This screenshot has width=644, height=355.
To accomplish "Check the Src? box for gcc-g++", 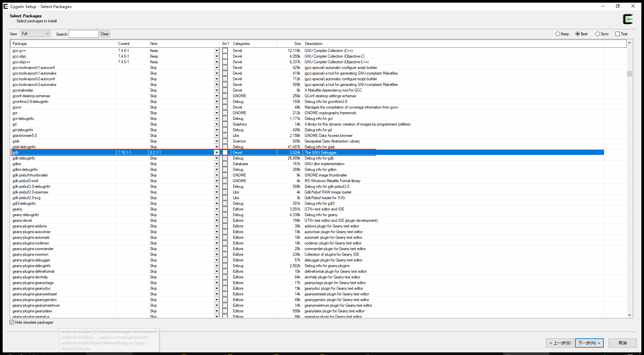I will point(225,51).
